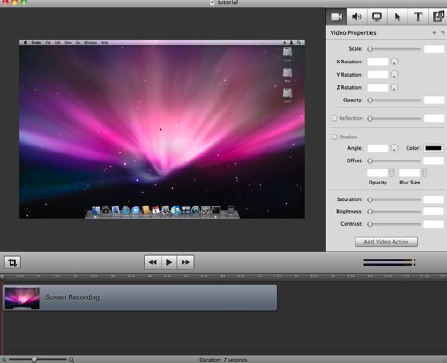
Task: Click the Rewind button
Action: coord(153,262)
